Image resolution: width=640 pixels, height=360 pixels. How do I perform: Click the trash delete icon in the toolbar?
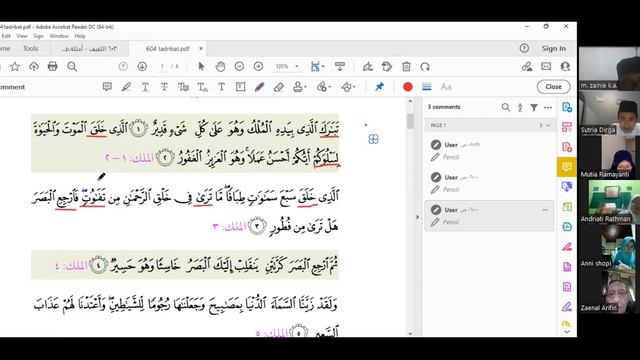[x=406, y=67]
